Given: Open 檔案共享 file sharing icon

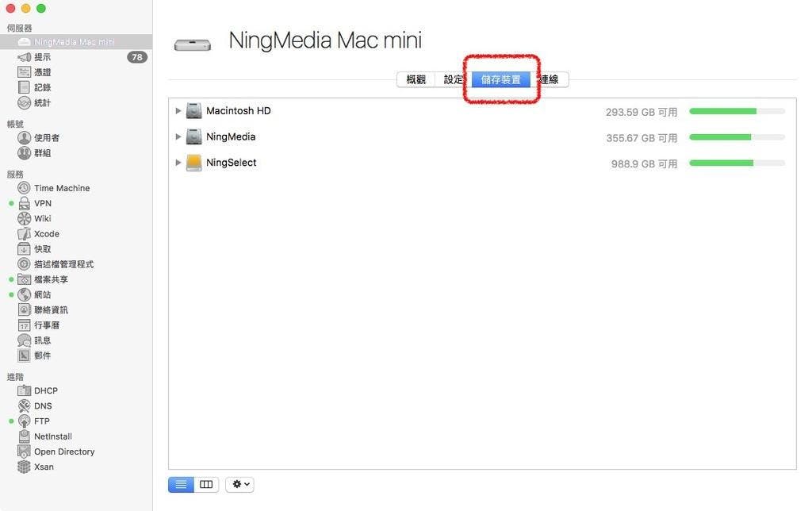Looking at the screenshot, I should [x=25, y=279].
